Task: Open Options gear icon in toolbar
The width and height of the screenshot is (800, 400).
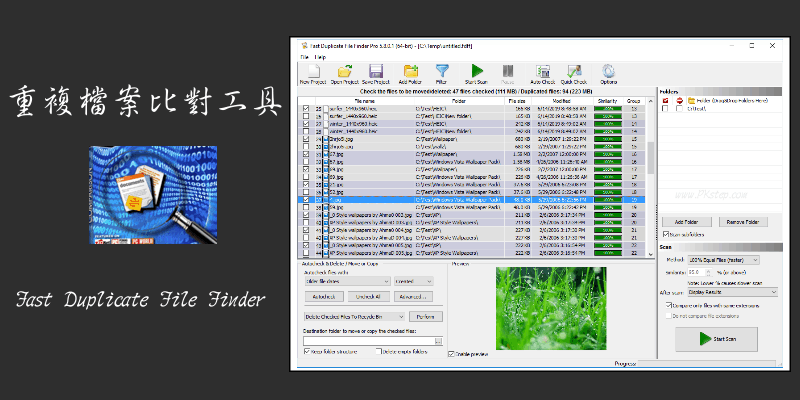Action: coord(608,71)
